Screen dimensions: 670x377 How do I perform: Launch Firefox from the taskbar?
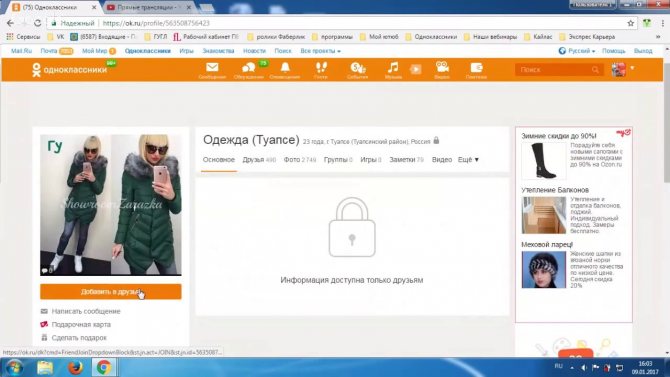click(75, 367)
